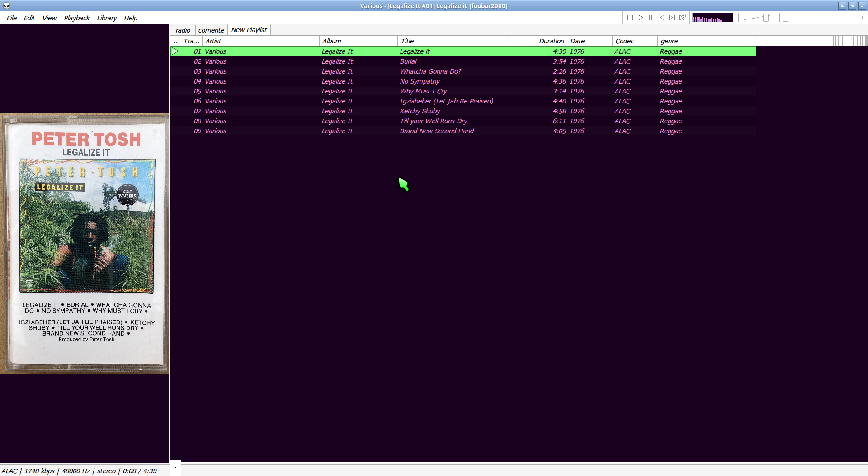
Task: Select the playing Legalize it title
Action: point(415,51)
